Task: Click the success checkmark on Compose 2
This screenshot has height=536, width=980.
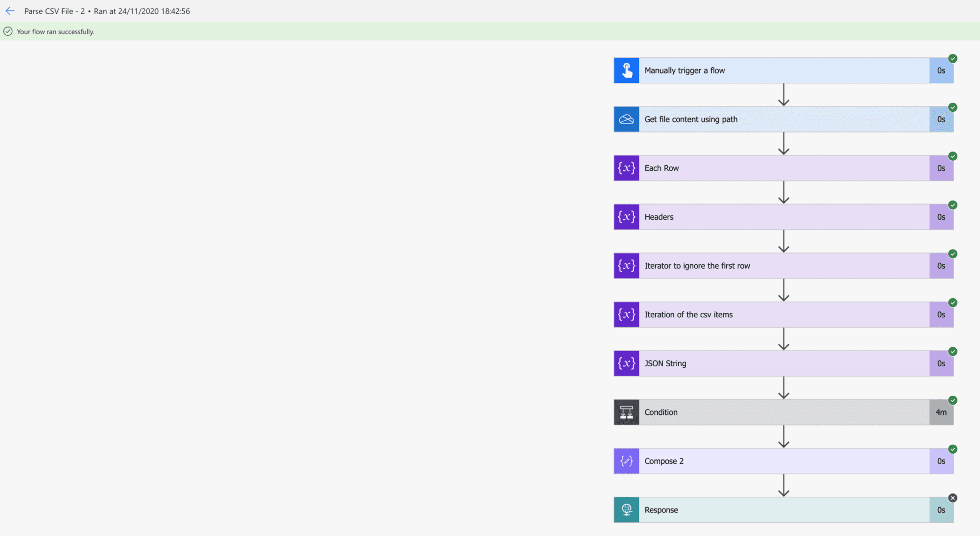Action: click(x=953, y=449)
